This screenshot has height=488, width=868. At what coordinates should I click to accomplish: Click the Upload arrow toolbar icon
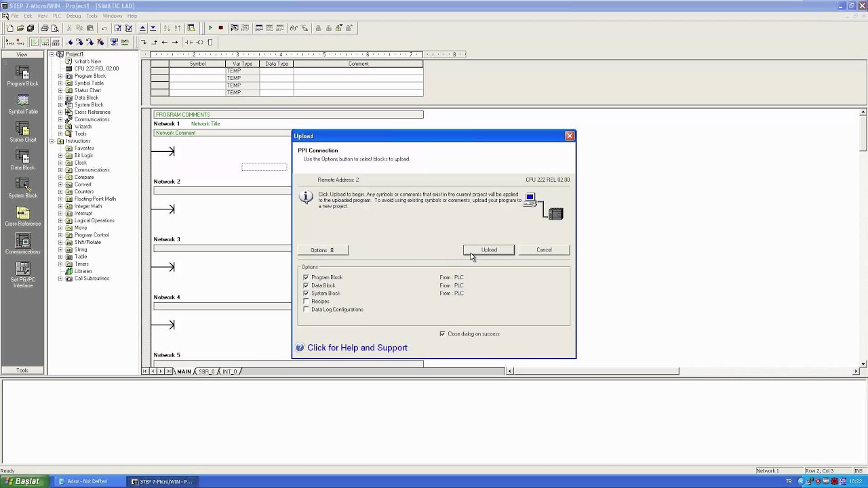pos(142,28)
